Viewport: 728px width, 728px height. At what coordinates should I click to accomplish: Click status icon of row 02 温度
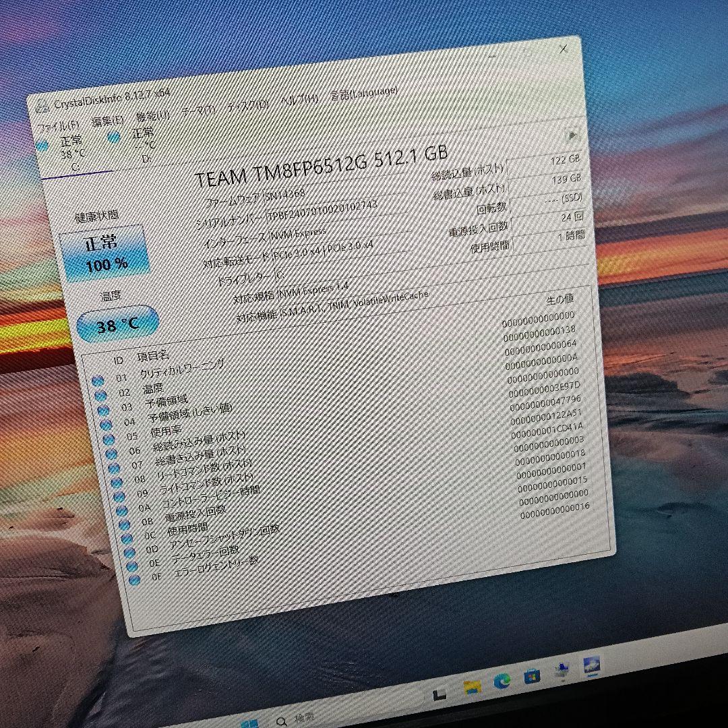pos(100,396)
